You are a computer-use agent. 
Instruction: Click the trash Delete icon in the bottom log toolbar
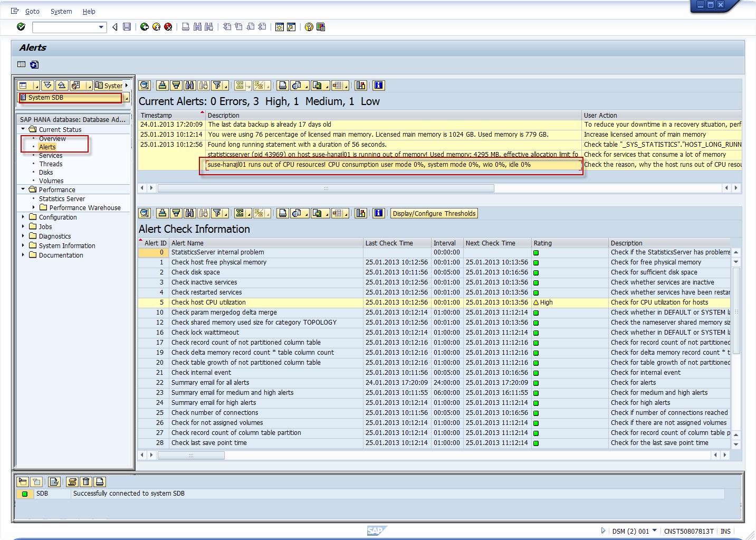click(86, 481)
